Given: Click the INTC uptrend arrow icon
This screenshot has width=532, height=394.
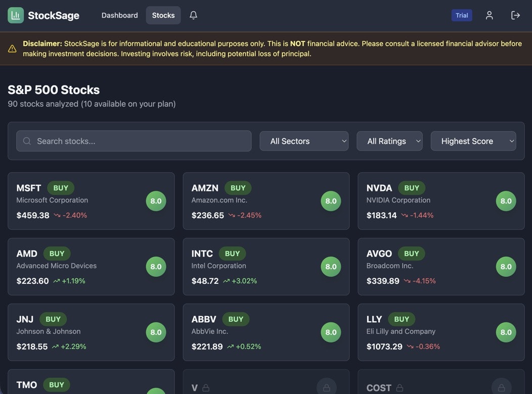Looking at the screenshot, I should point(227,281).
